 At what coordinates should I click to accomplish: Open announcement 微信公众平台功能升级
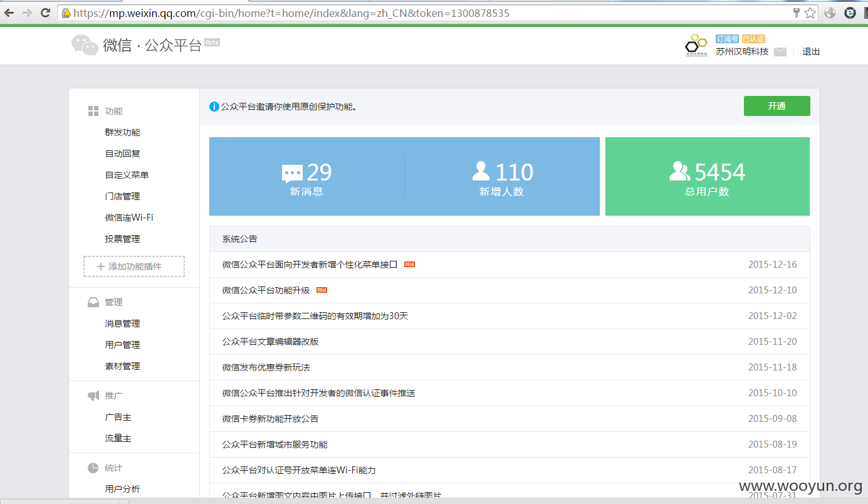tap(266, 290)
